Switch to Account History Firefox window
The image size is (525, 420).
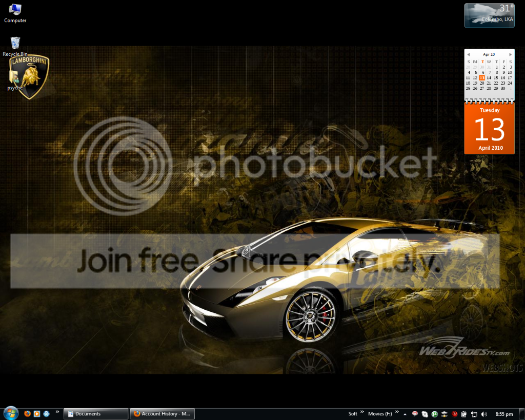(x=162, y=414)
